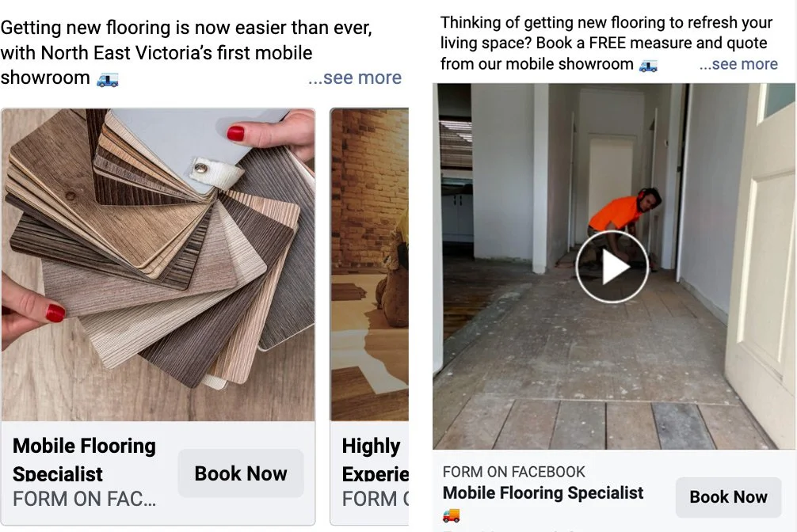Click Mobile Flooring Specialist headline under video

click(543, 493)
